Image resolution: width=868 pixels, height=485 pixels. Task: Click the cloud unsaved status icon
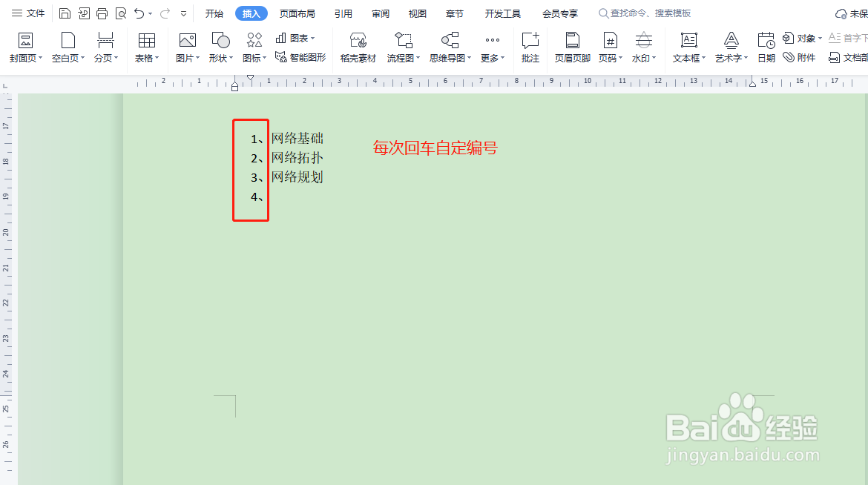point(841,14)
